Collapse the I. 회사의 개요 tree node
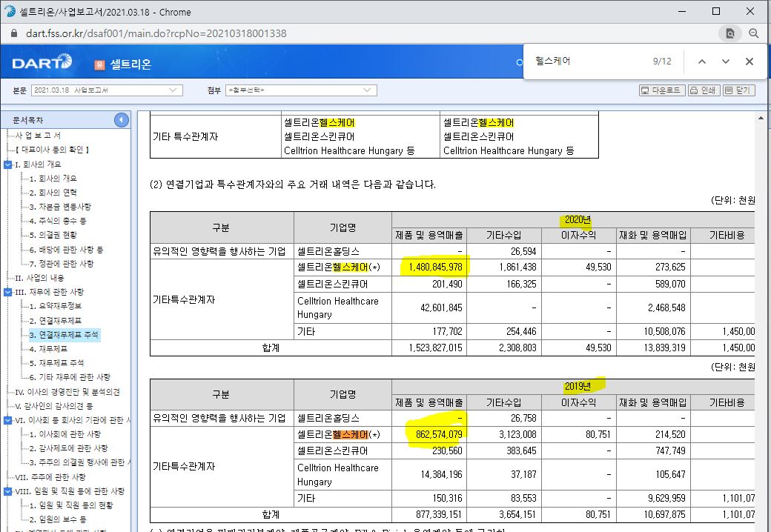 [7, 164]
